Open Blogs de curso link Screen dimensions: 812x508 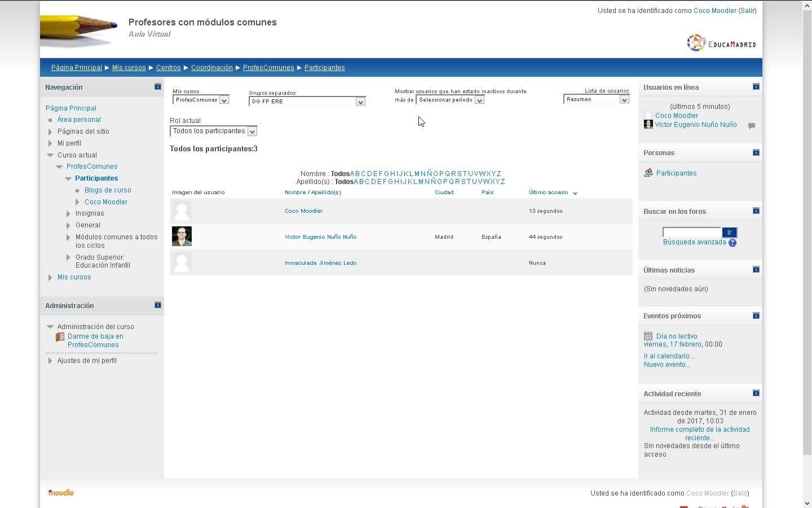click(x=108, y=190)
